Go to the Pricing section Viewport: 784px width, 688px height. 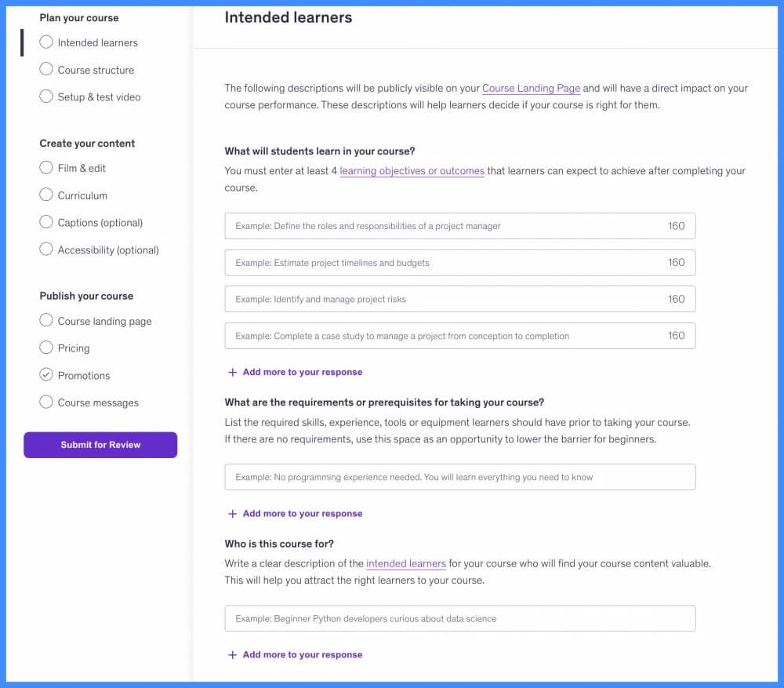[x=74, y=348]
